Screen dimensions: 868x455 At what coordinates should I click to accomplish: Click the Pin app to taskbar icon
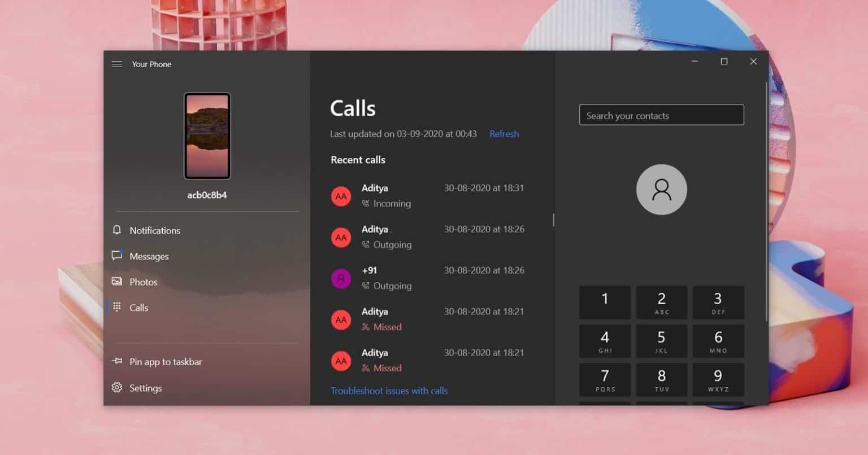tap(117, 361)
